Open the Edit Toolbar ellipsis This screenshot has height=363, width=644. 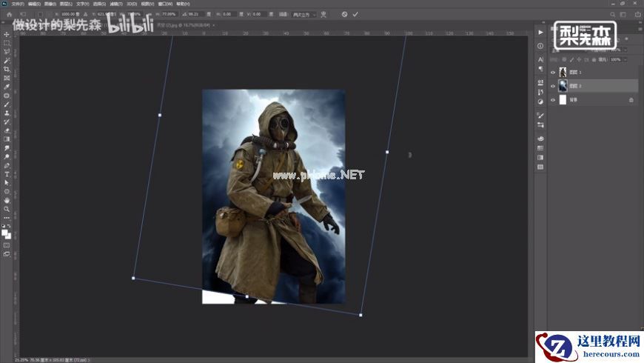coord(7,218)
